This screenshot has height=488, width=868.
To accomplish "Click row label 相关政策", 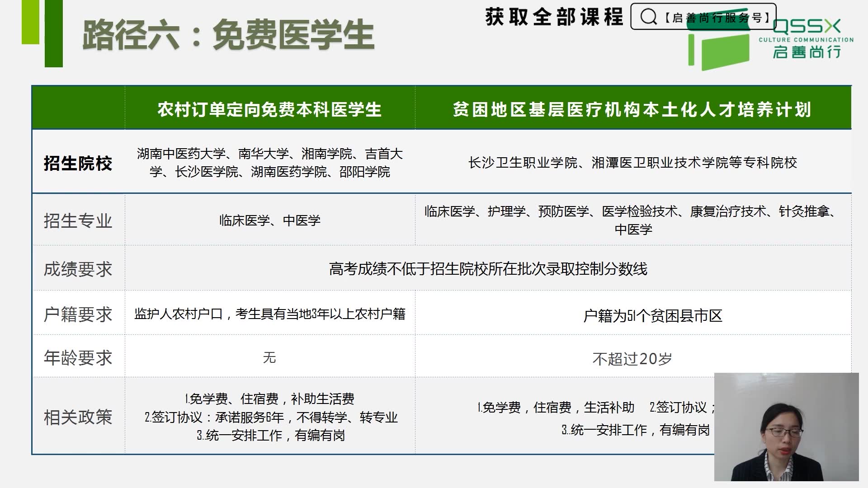I will (x=78, y=417).
